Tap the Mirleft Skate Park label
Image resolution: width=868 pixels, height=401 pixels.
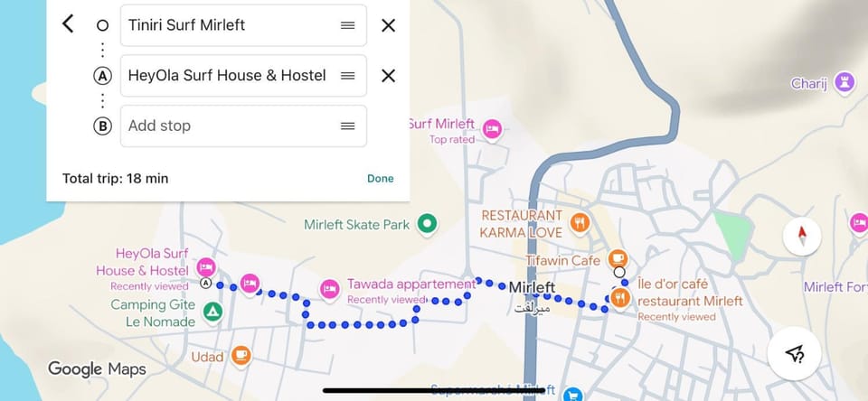click(356, 225)
